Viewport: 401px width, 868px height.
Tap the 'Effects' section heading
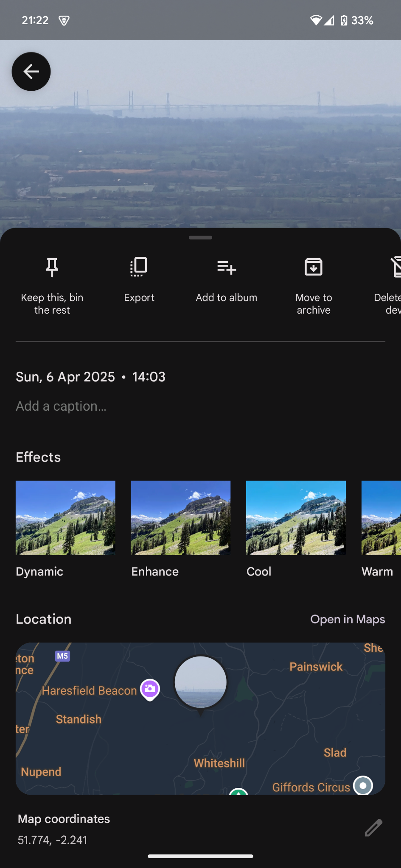[38, 457]
